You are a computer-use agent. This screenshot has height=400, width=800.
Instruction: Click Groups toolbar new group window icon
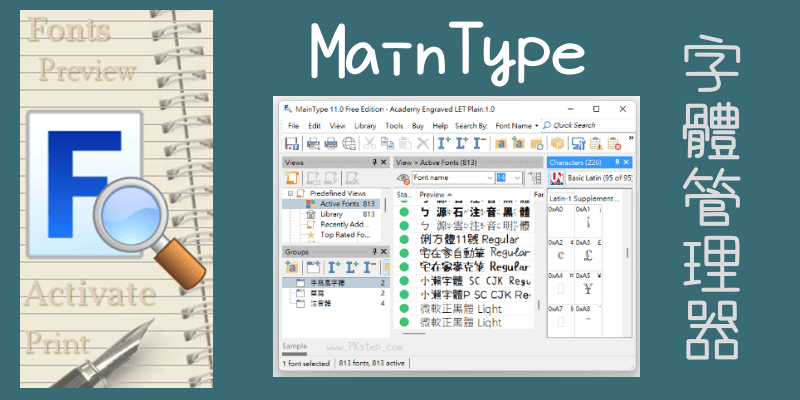pyautogui.click(x=313, y=266)
